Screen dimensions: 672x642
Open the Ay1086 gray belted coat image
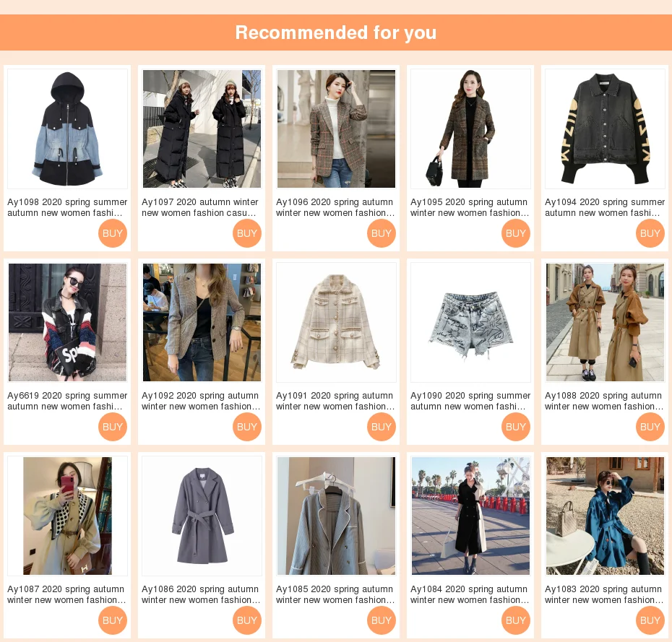tap(202, 516)
